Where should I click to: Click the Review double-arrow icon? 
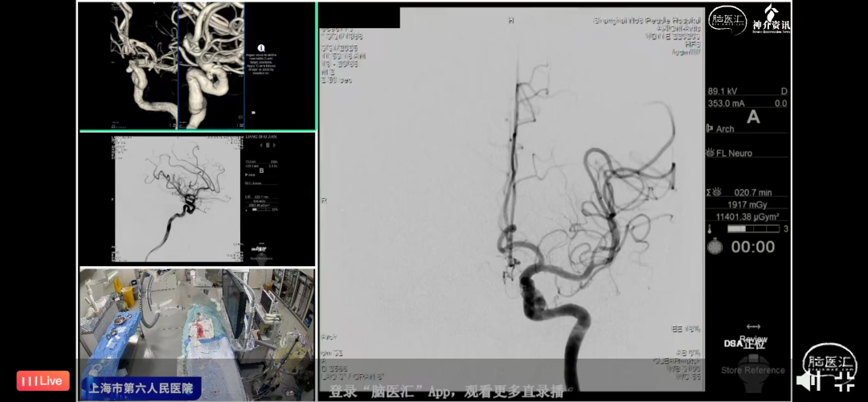pos(753,327)
